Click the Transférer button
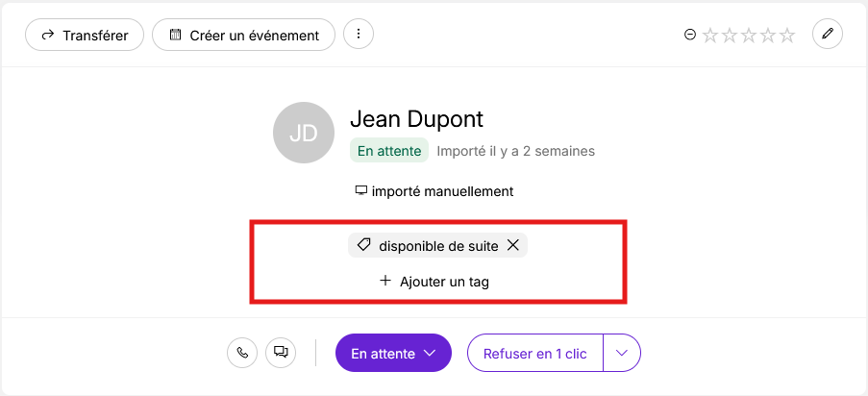Viewport: 868px width, 396px height. (x=85, y=35)
